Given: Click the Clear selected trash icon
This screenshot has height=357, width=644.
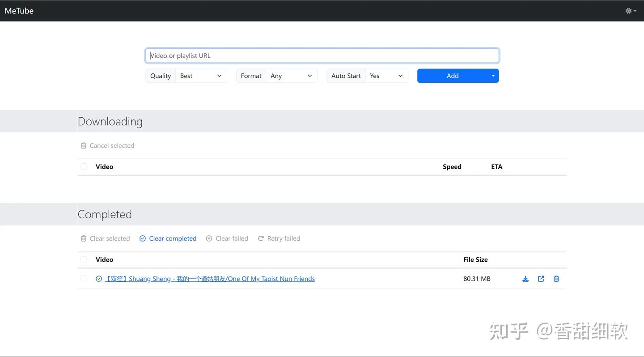Looking at the screenshot, I should [84, 238].
